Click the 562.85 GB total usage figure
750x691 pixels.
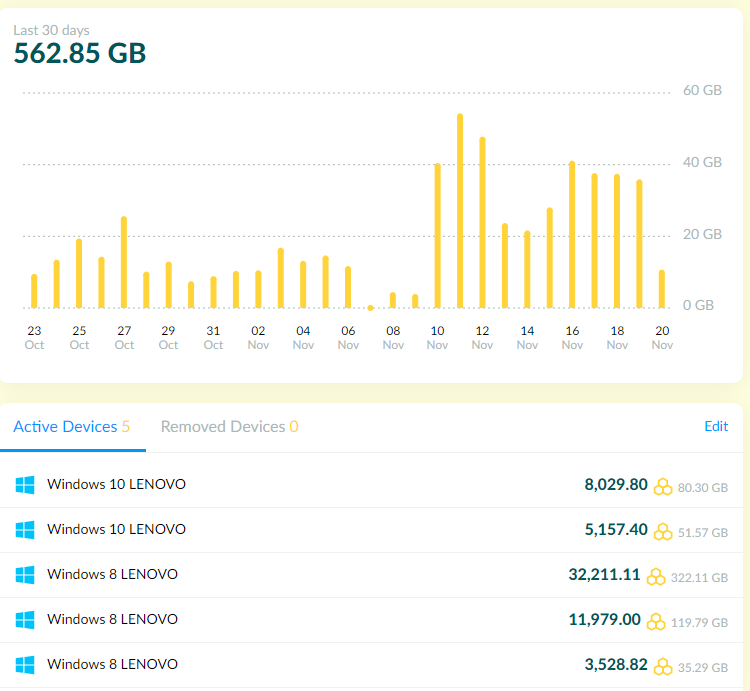80,53
